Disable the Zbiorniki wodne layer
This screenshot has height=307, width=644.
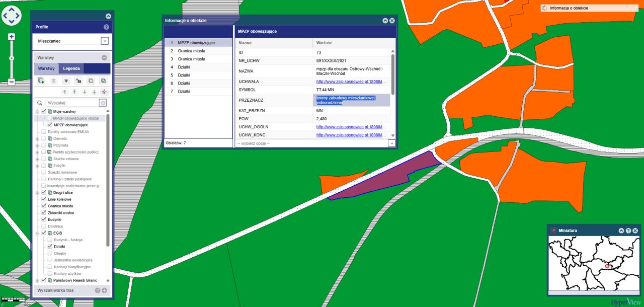point(44,213)
